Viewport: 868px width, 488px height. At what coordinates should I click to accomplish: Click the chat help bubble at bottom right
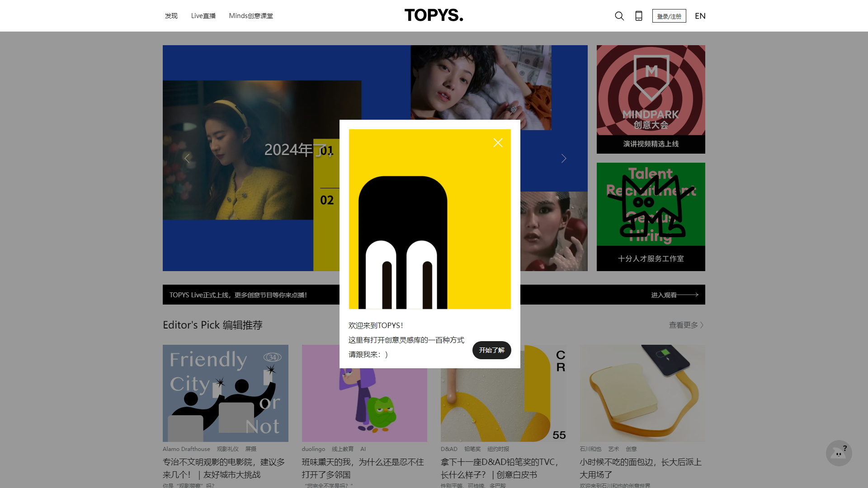[x=839, y=453]
